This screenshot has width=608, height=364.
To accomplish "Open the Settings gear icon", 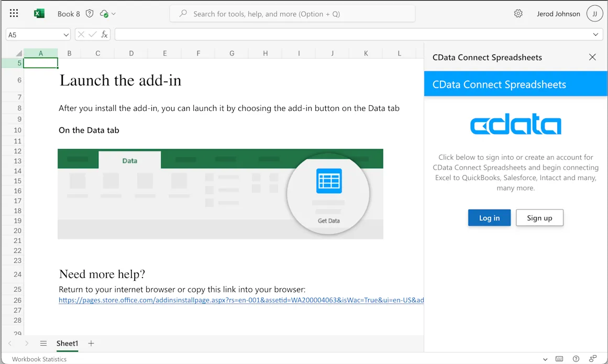I will pos(518,13).
